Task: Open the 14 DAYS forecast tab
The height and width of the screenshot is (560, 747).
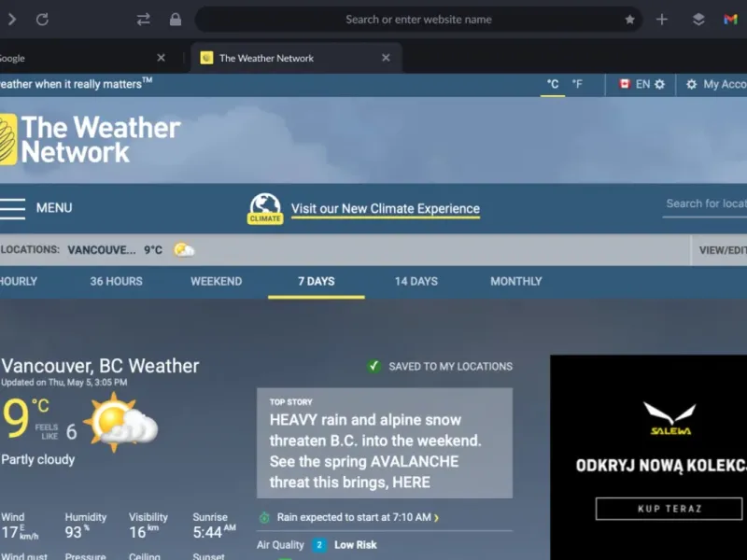Action: click(416, 282)
